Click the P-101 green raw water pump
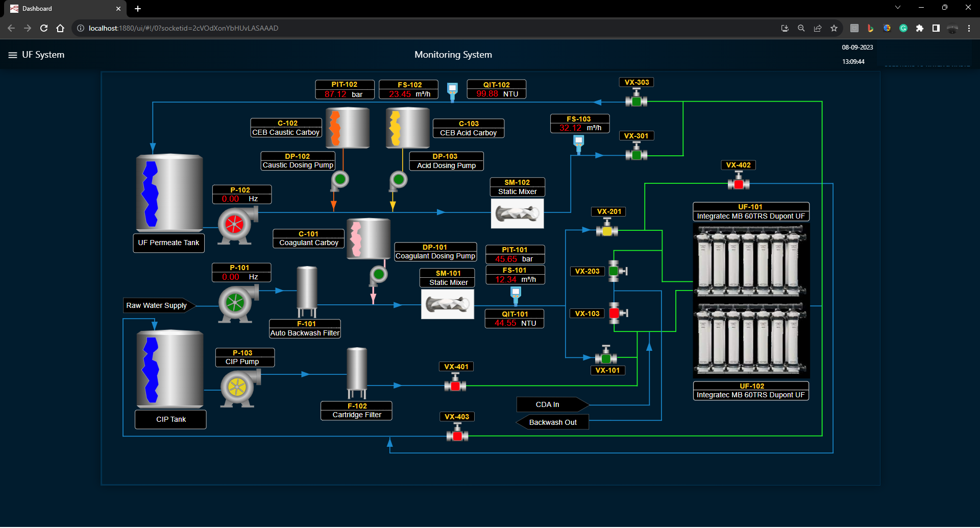The image size is (980, 528). 235,303
